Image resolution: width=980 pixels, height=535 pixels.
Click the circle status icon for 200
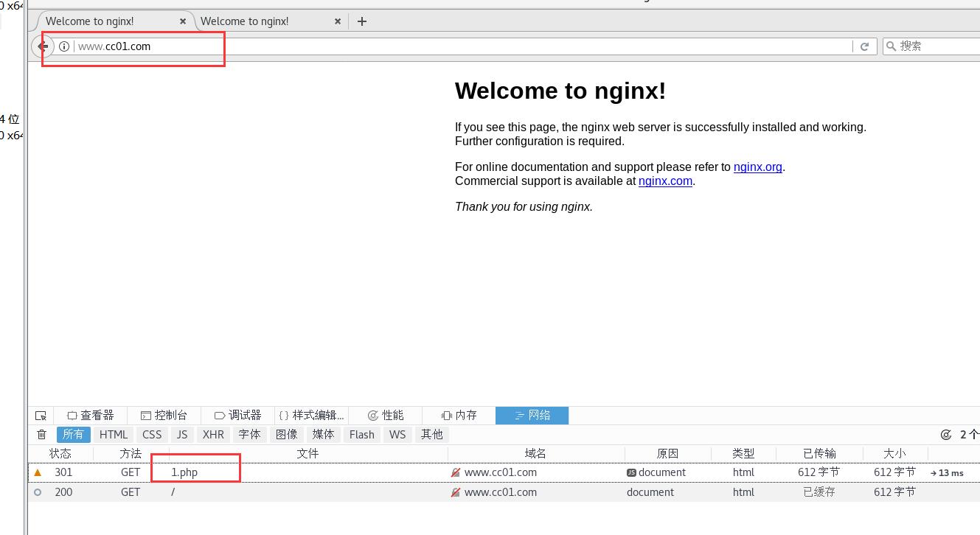click(x=38, y=492)
